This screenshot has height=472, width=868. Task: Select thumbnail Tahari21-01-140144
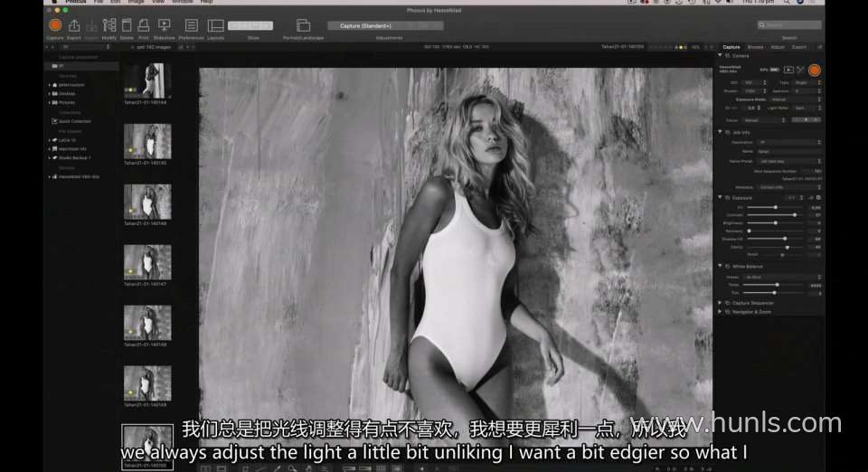coord(147,80)
